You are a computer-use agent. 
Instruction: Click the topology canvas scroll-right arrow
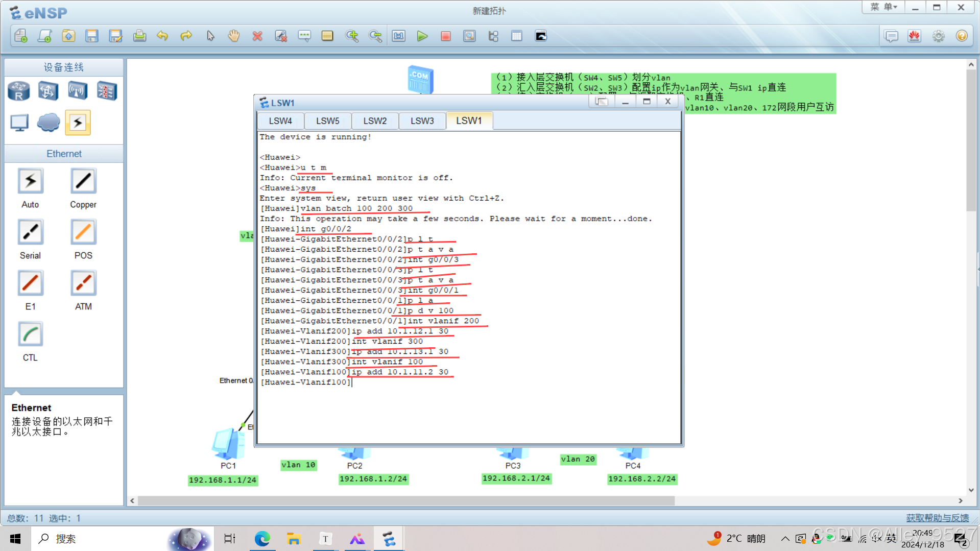(960, 501)
